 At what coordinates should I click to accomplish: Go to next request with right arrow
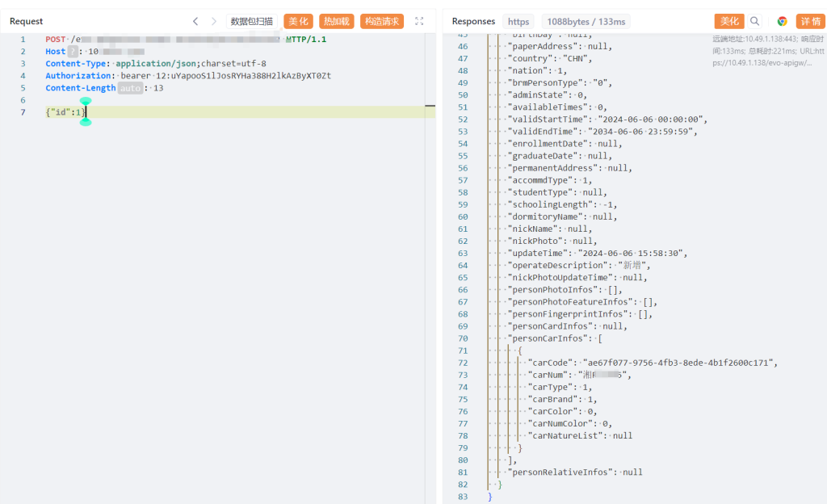coord(214,21)
